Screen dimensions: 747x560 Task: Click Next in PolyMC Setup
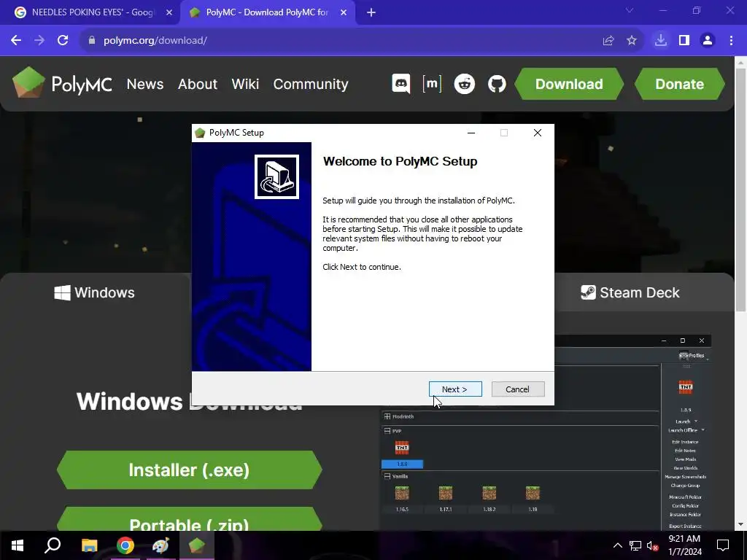pos(455,389)
